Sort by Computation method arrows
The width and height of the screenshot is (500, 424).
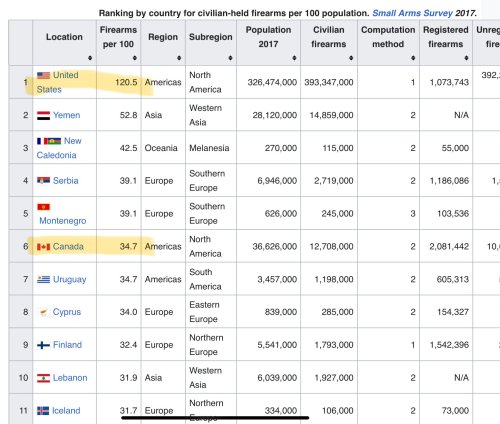click(413, 58)
